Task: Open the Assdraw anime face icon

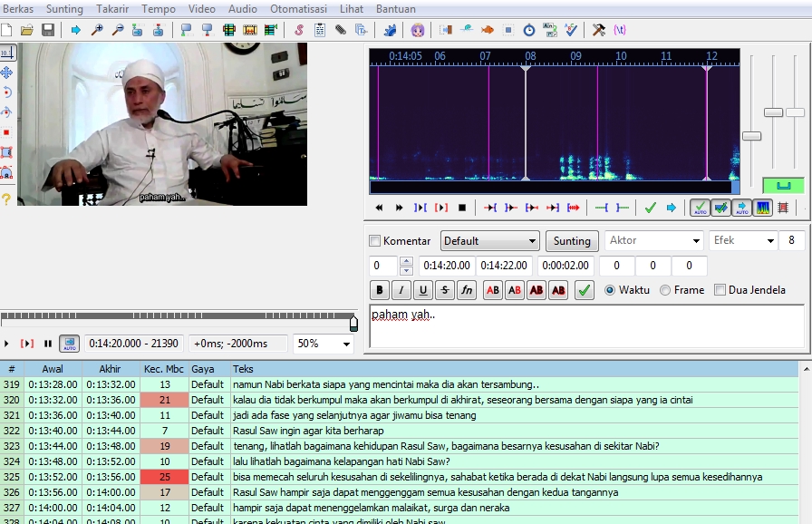Action: [418, 30]
